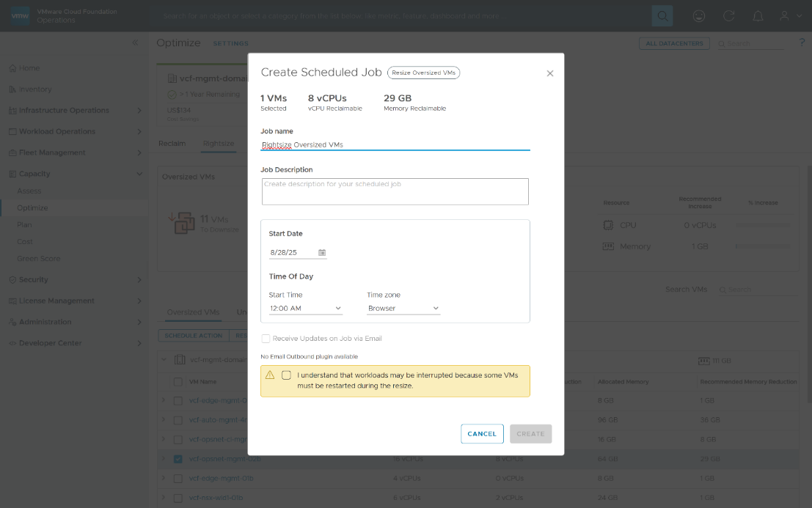Select the Inventory icon in the sidebar

click(x=12, y=89)
